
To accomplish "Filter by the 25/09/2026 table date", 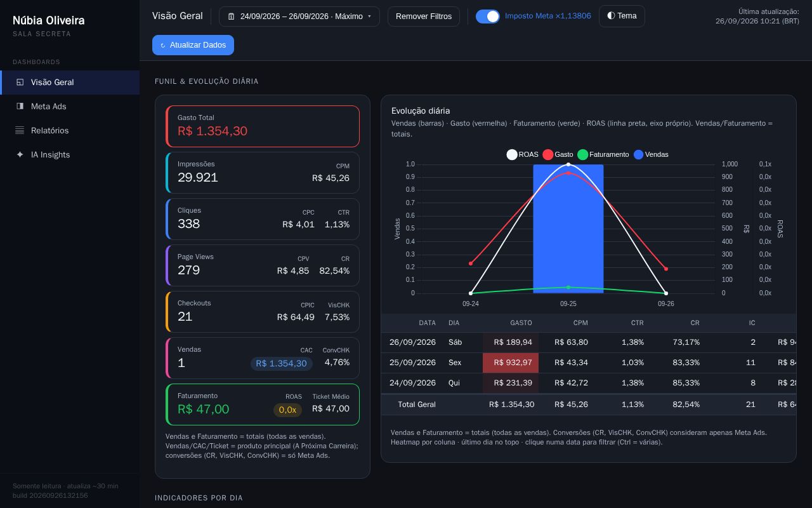I will (x=412, y=363).
